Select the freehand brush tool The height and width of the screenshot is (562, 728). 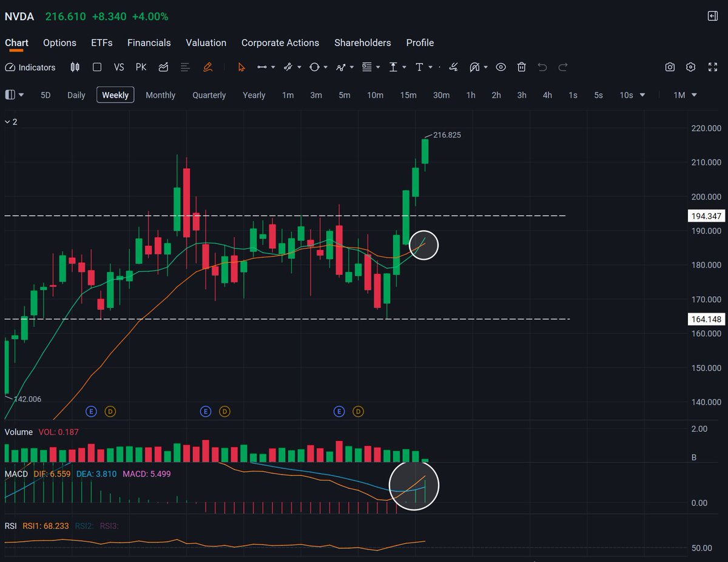coord(453,67)
